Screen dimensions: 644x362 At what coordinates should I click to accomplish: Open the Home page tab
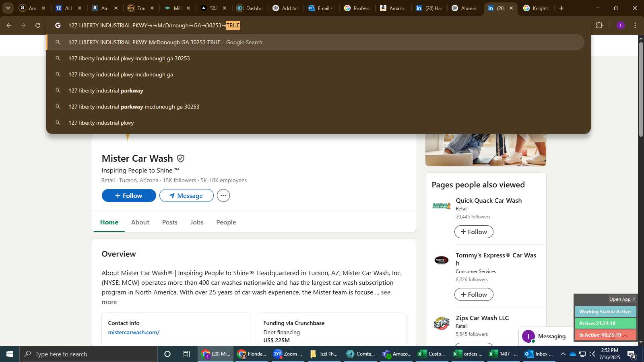[109, 222]
